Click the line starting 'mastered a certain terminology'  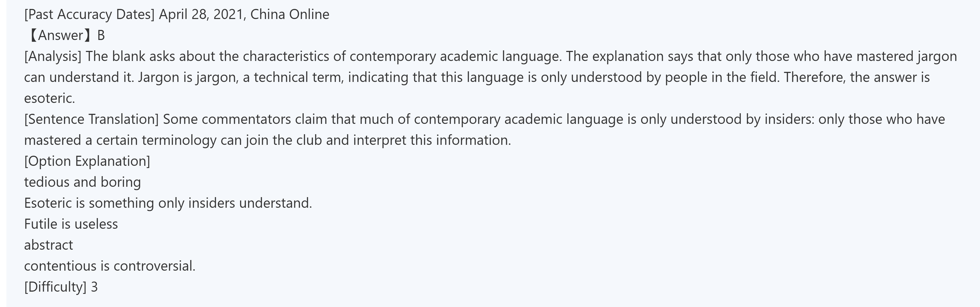pos(267,140)
